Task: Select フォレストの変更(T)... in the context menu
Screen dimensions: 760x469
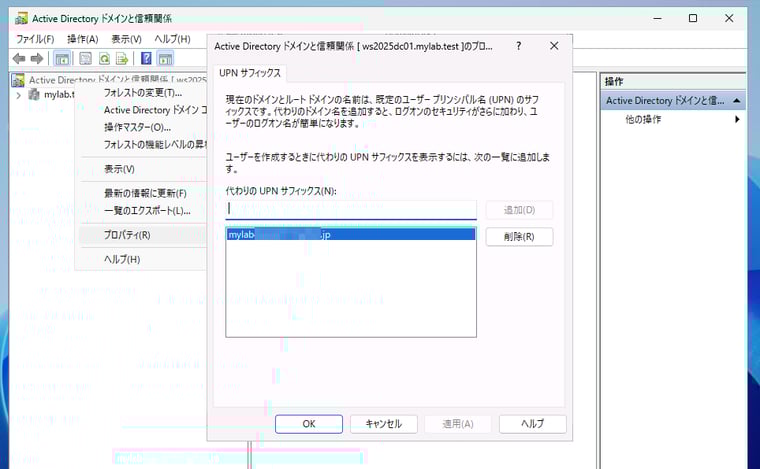Action: [x=142, y=93]
